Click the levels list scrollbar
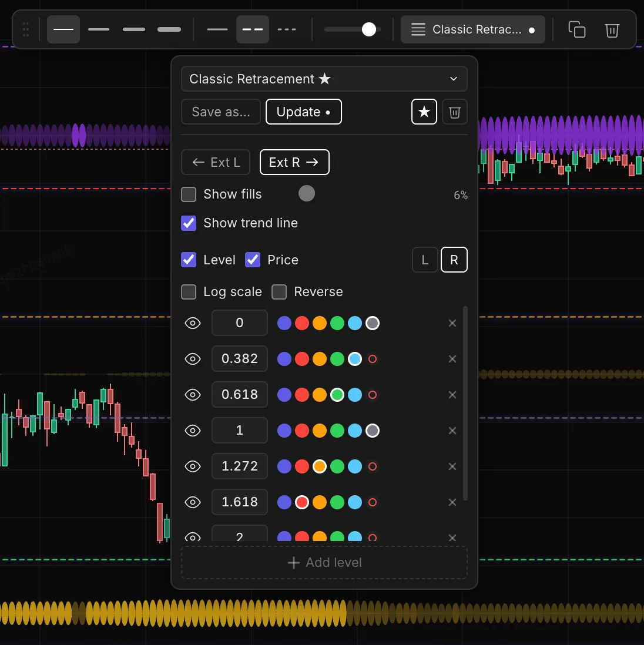 tap(465, 403)
